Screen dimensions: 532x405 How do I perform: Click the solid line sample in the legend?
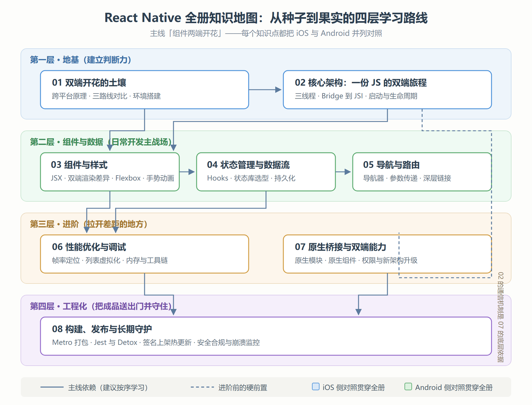coord(52,387)
